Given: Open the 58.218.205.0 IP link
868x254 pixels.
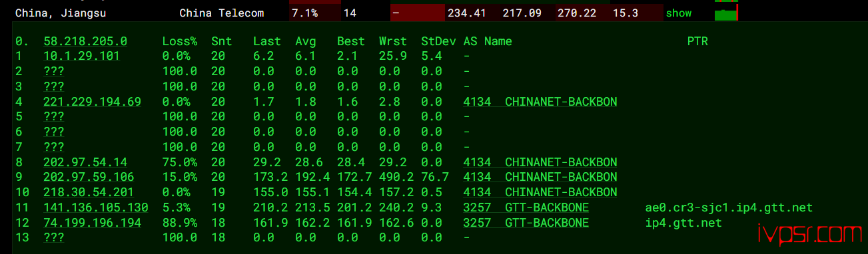Looking at the screenshot, I should [x=85, y=41].
